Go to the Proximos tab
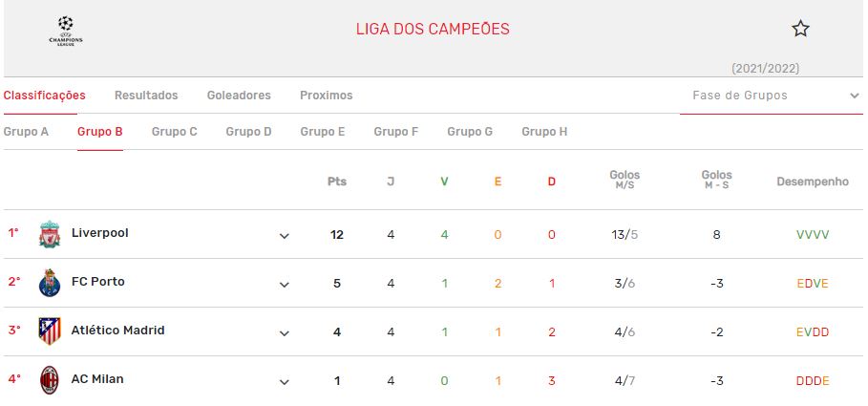Image resolution: width=868 pixels, height=406 pixels. [x=326, y=96]
